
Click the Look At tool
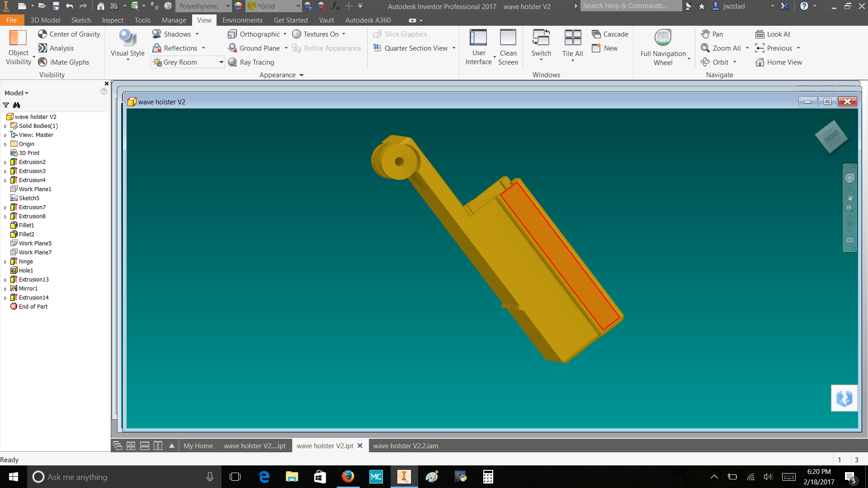tap(773, 34)
